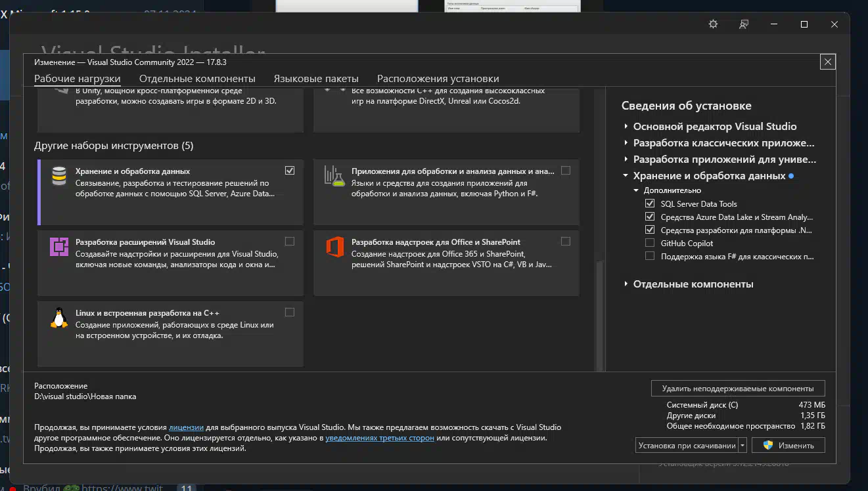868x491 pixels.
Task: Click the Изменить button
Action: pyautogui.click(x=788, y=445)
